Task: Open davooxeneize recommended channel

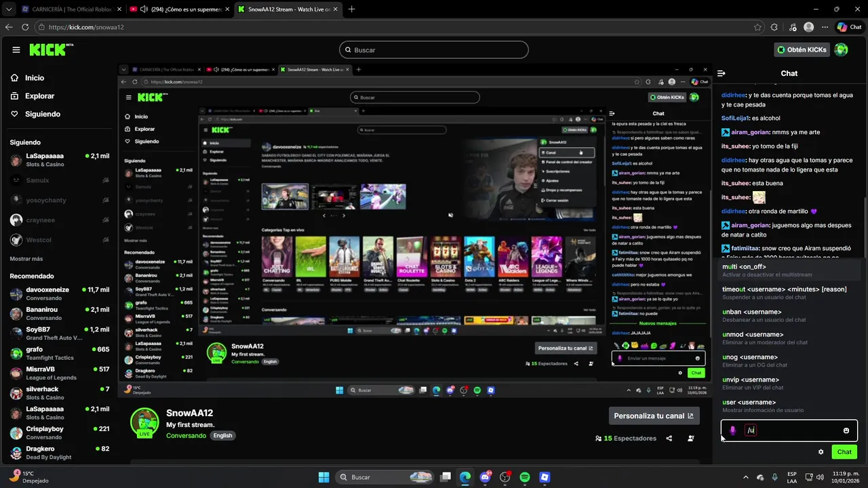Action: (60, 293)
